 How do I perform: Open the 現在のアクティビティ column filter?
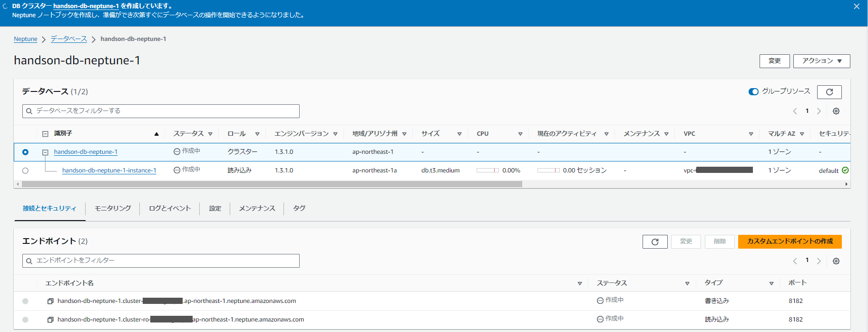tap(606, 134)
